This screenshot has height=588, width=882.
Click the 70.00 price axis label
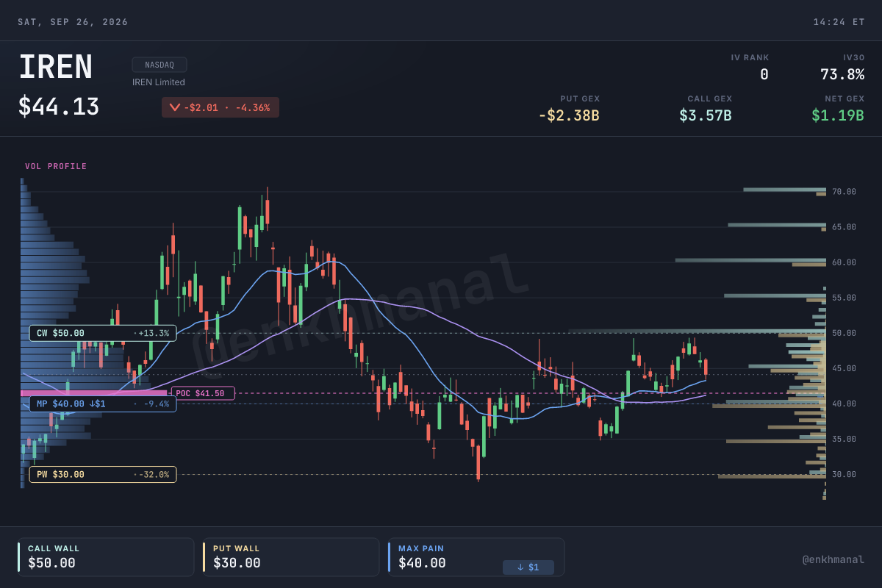pyautogui.click(x=844, y=192)
